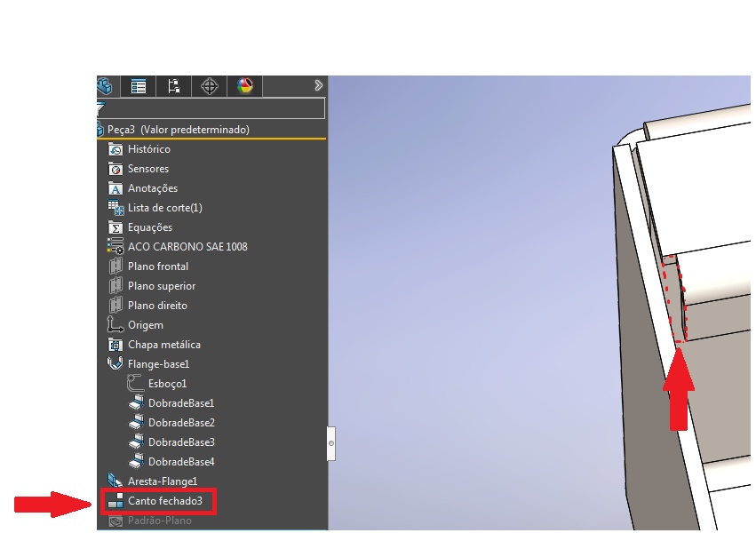Click the Plano frontal plane icon
The height and width of the screenshot is (533, 756).
[115, 266]
